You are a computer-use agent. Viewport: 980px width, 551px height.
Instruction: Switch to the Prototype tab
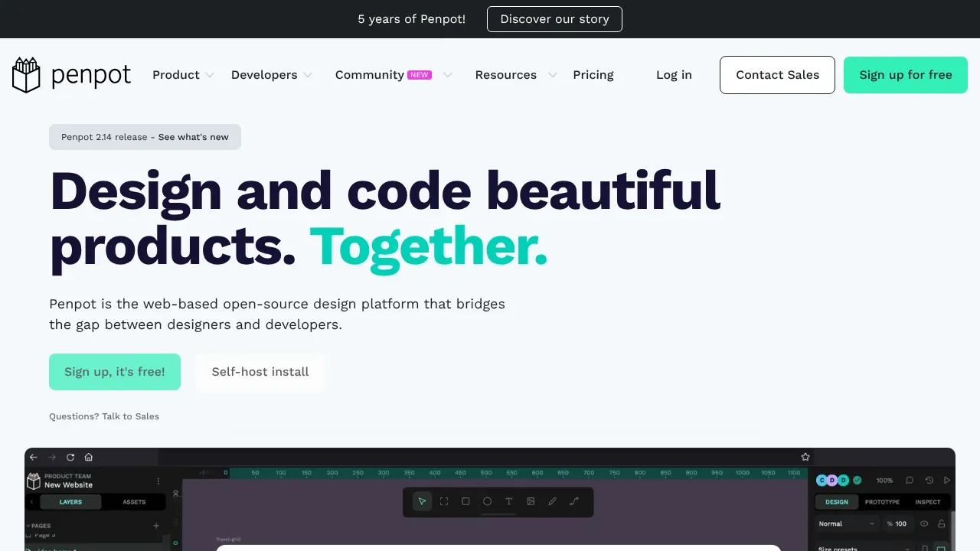tap(882, 502)
